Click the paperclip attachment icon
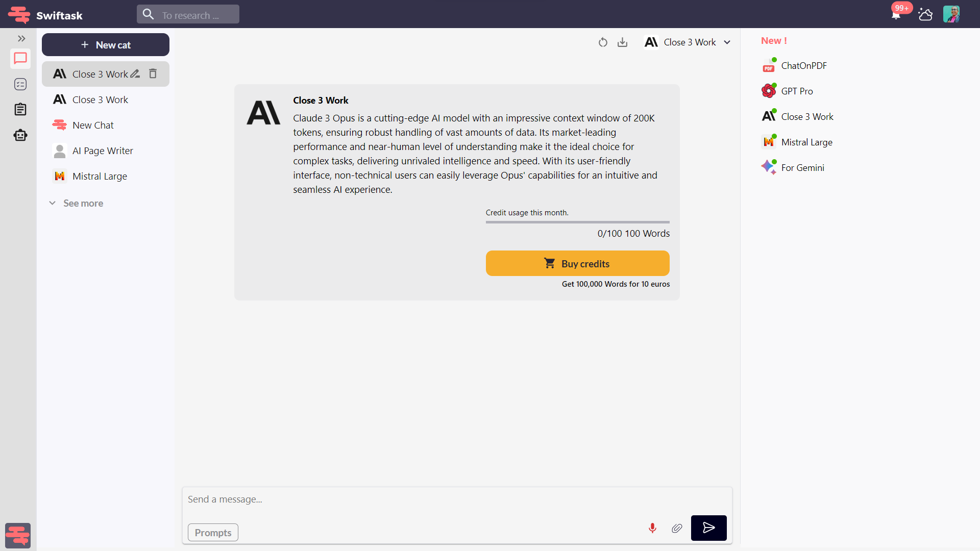 tap(677, 528)
